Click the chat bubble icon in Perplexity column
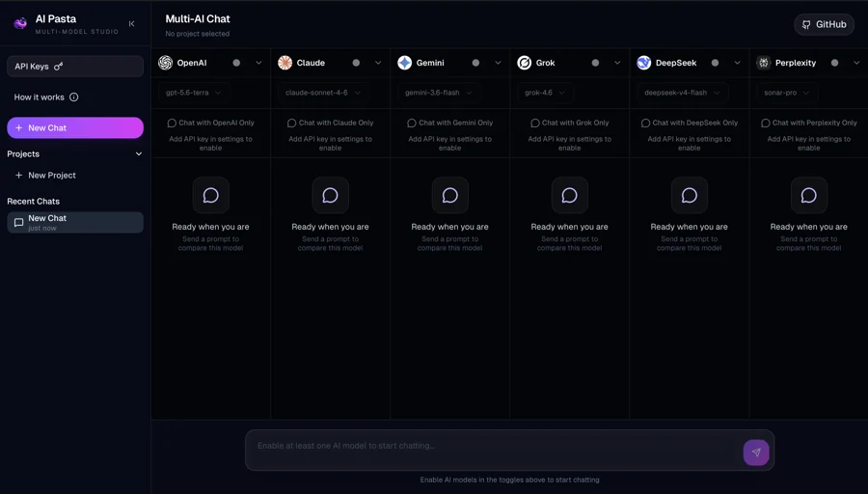This screenshot has height=494, width=868. click(809, 196)
